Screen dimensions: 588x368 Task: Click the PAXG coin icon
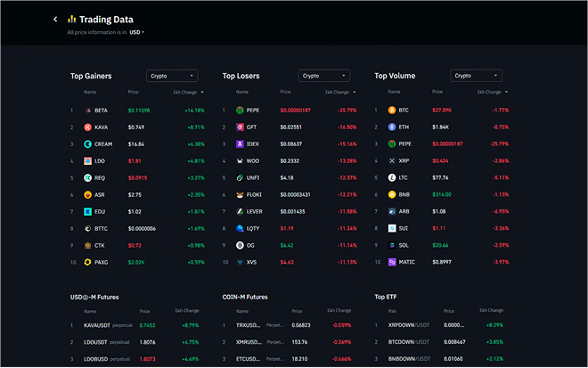(x=87, y=262)
